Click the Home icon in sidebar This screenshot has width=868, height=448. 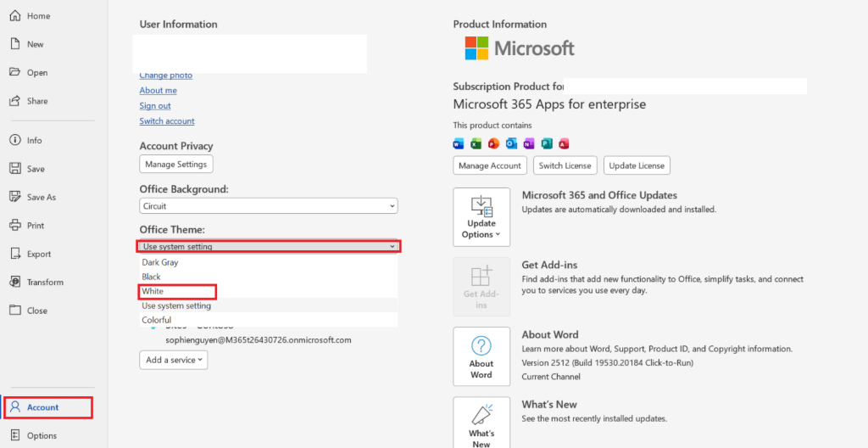[15, 16]
